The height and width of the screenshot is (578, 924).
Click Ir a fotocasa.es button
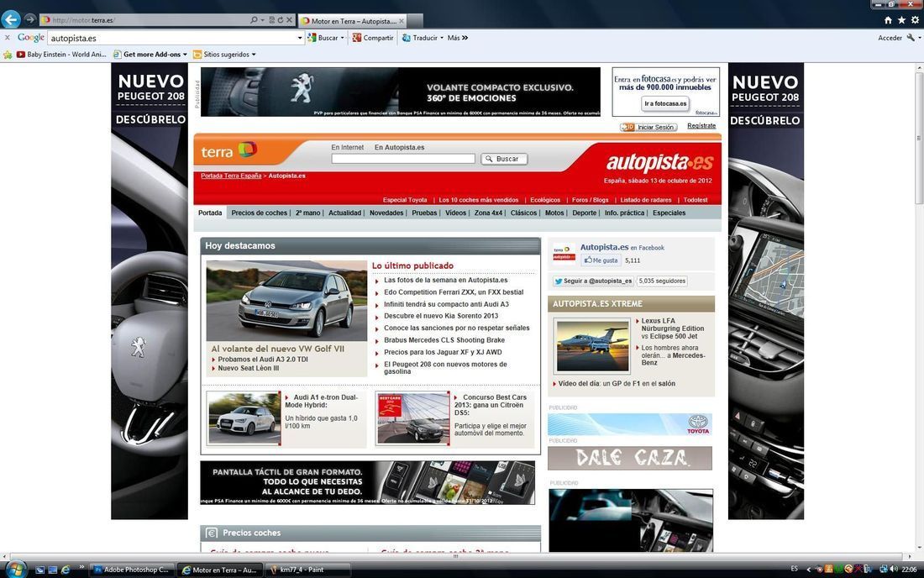point(665,103)
